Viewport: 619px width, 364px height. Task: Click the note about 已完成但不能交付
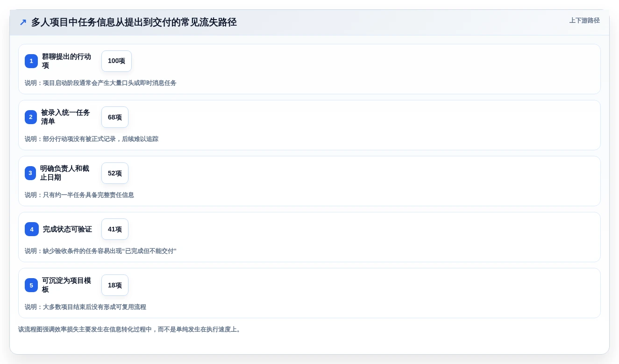point(100,251)
